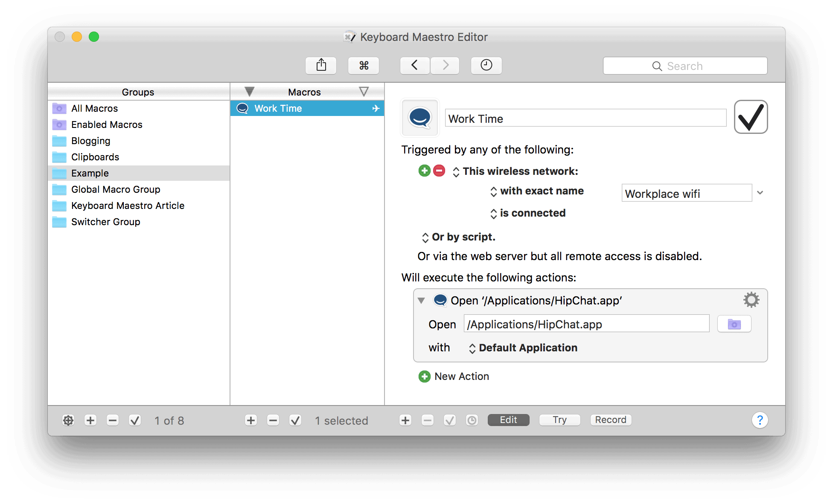The width and height of the screenshot is (833, 504).
Task: Click the Share toolbar icon
Action: tap(321, 65)
